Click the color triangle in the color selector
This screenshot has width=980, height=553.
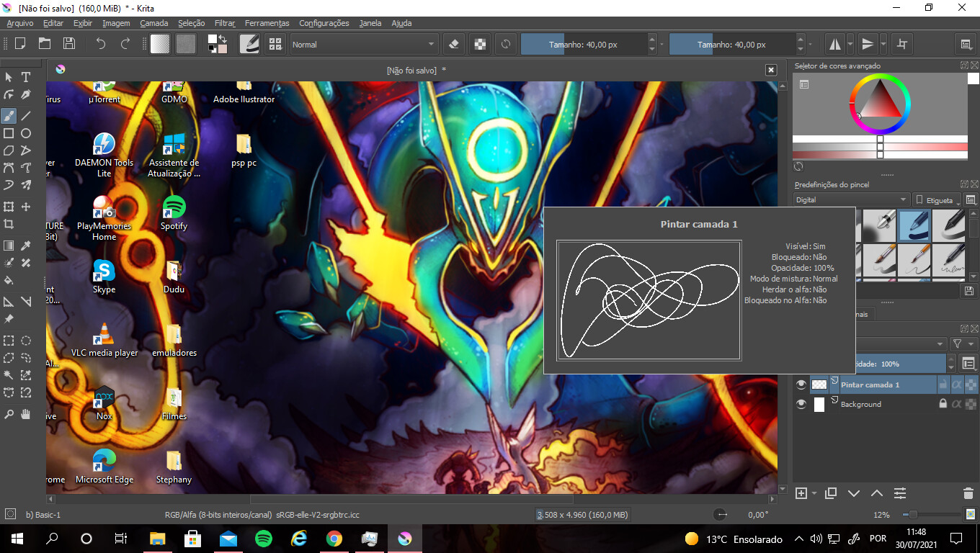coord(881,105)
